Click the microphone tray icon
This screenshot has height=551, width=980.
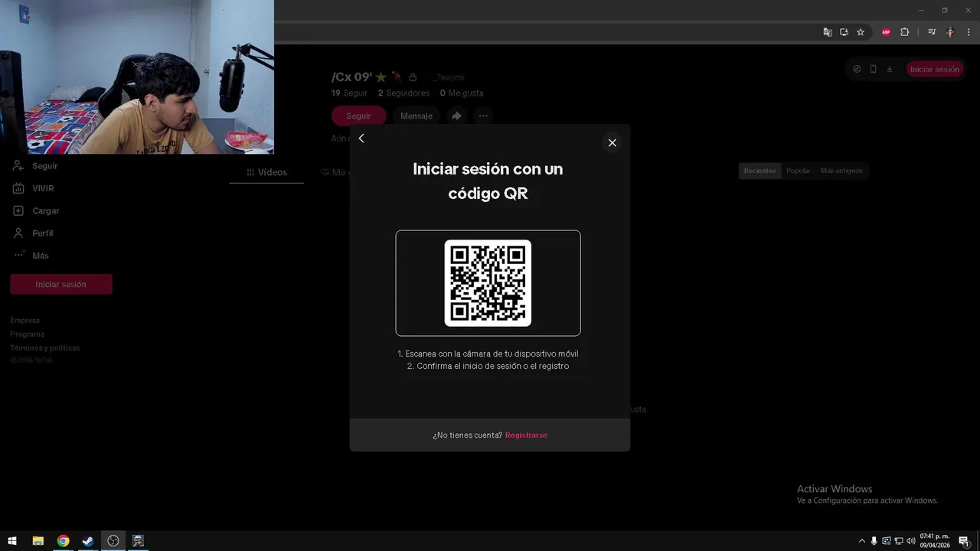874,541
